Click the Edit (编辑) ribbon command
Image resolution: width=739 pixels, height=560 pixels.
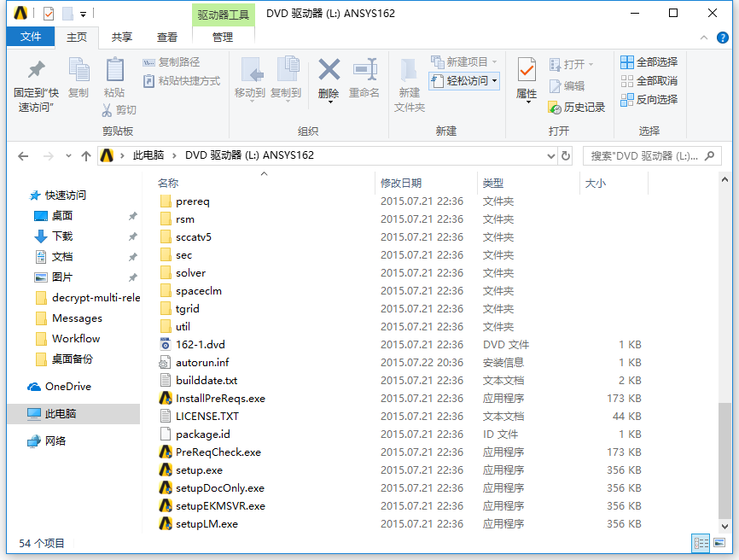pos(567,85)
